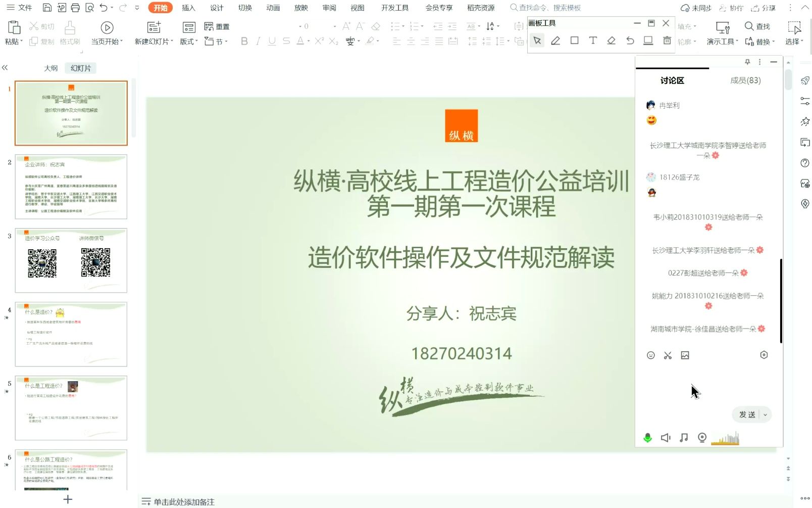Click the webcam/record icon beside music note
Viewport: 812px width, 508px height.
[702, 438]
